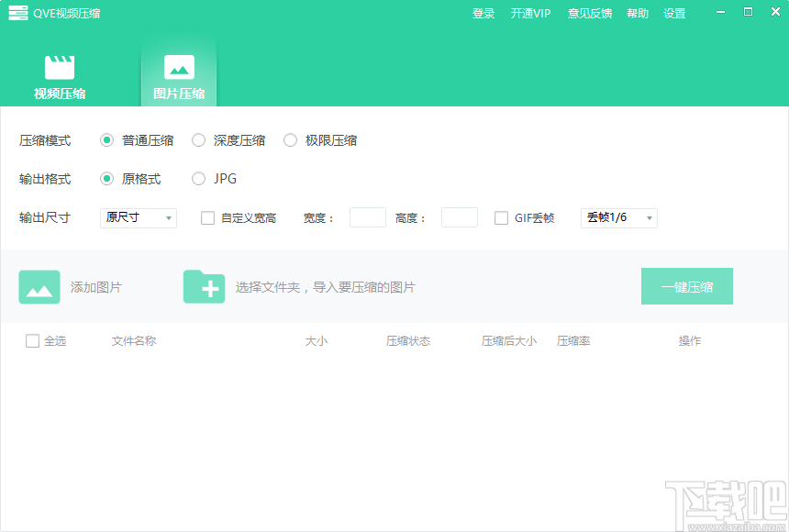Enable the GIF丢帧 checkbox
This screenshot has width=789, height=532.
point(501,217)
